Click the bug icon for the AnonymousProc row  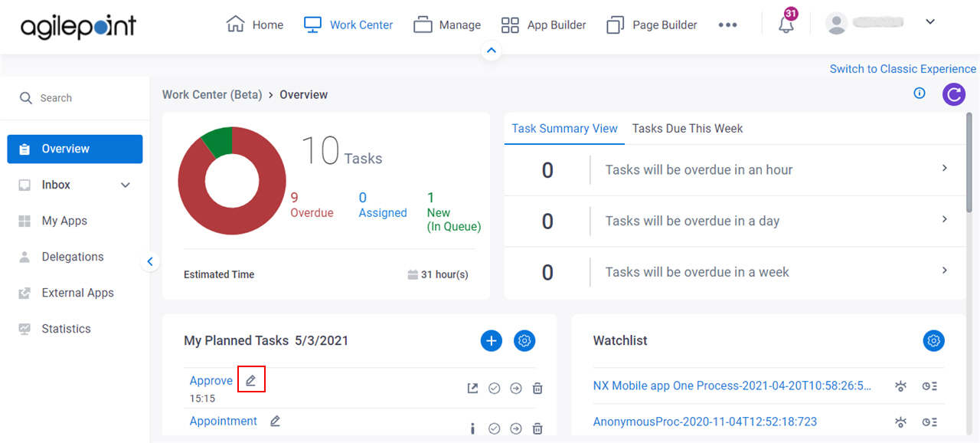[x=901, y=422]
